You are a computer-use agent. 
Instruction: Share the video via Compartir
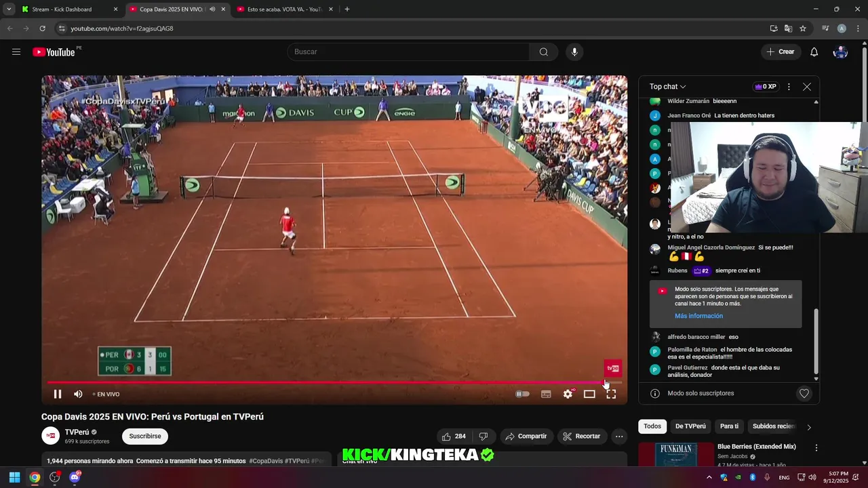point(526,436)
